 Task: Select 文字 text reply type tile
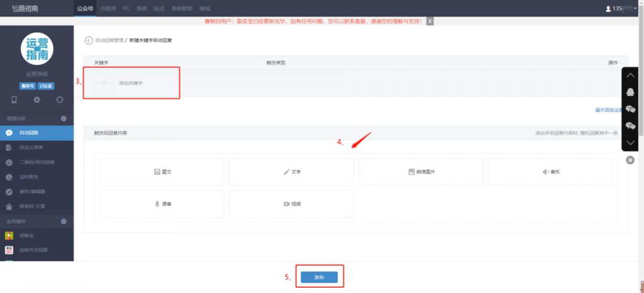[291, 172]
